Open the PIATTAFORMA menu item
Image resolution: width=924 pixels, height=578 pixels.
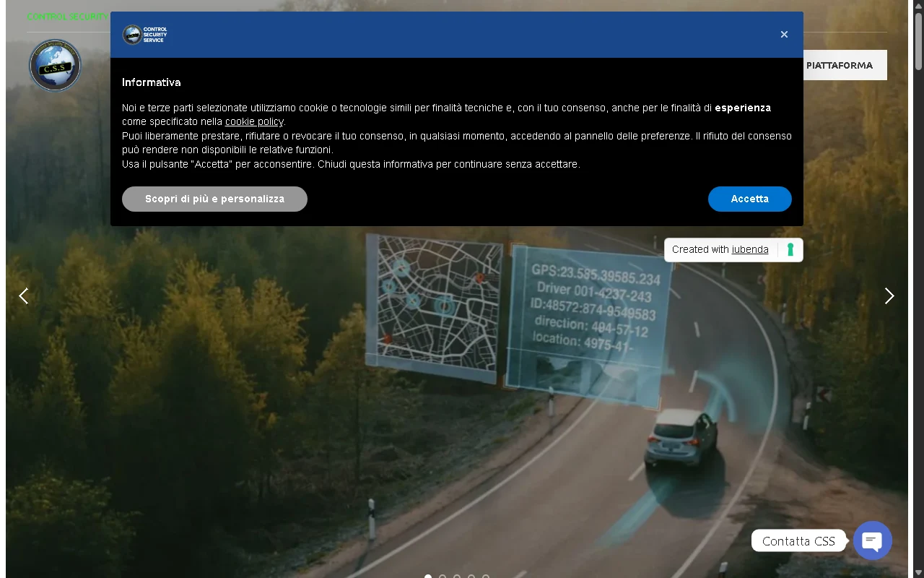click(x=840, y=65)
